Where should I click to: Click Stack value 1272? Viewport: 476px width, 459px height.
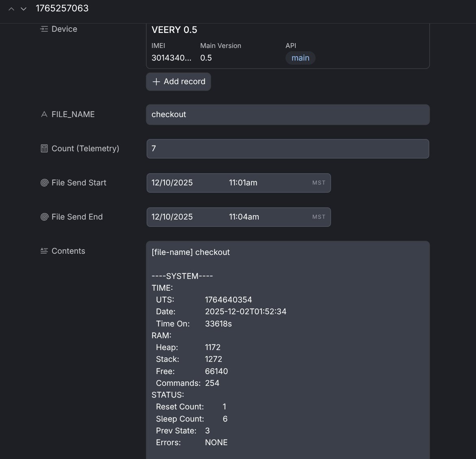(213, 359)
